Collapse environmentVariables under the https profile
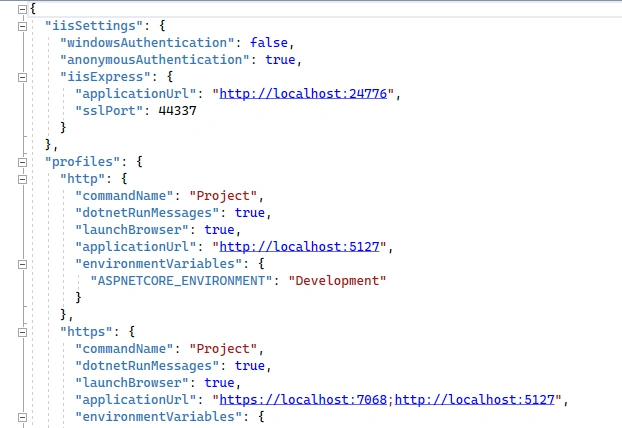The height and width of the screenshot is (428, 622). pyautogui.click(x=23, y=417)
